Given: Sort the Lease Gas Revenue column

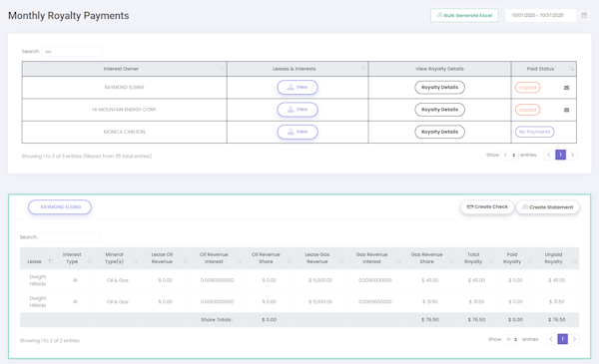Looking at the screenshot, I should tap(341, 261).
